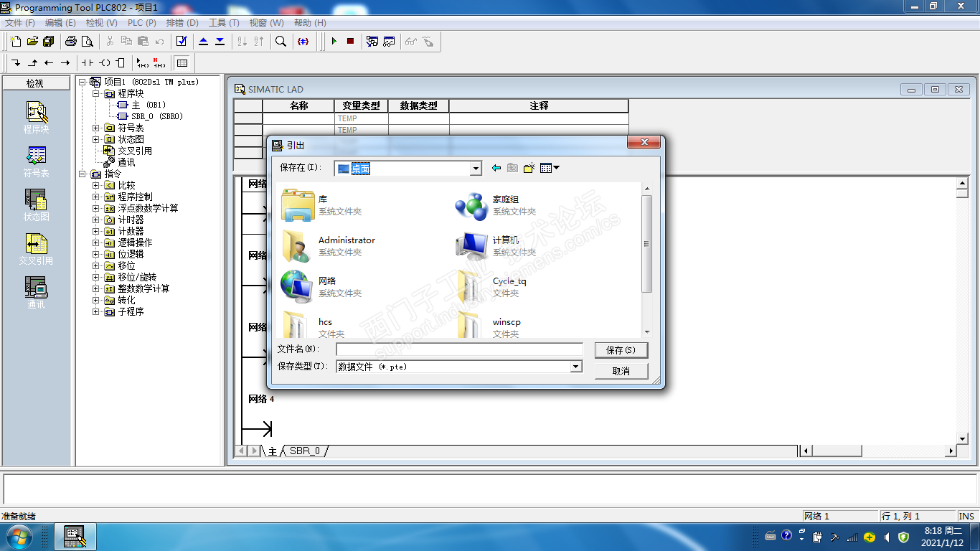
Task: Click the PLC802 taskbar application icon
Action: [x=75, y=537]
